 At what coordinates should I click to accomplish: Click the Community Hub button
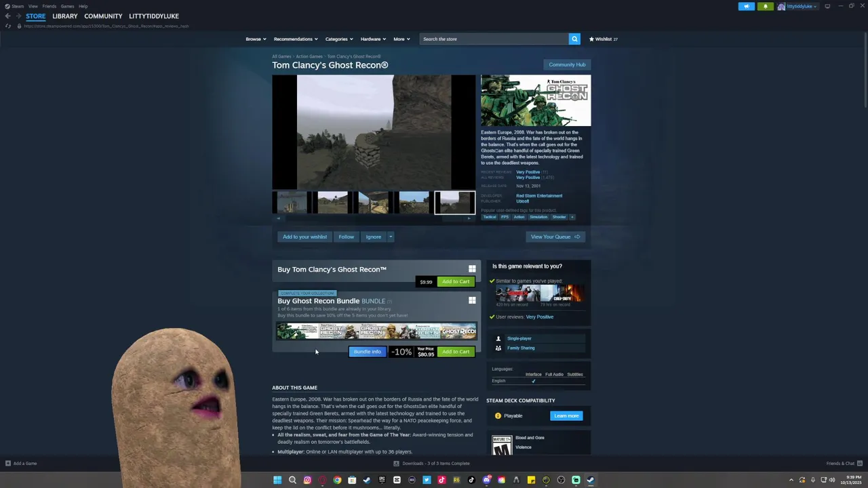[567, 64]
